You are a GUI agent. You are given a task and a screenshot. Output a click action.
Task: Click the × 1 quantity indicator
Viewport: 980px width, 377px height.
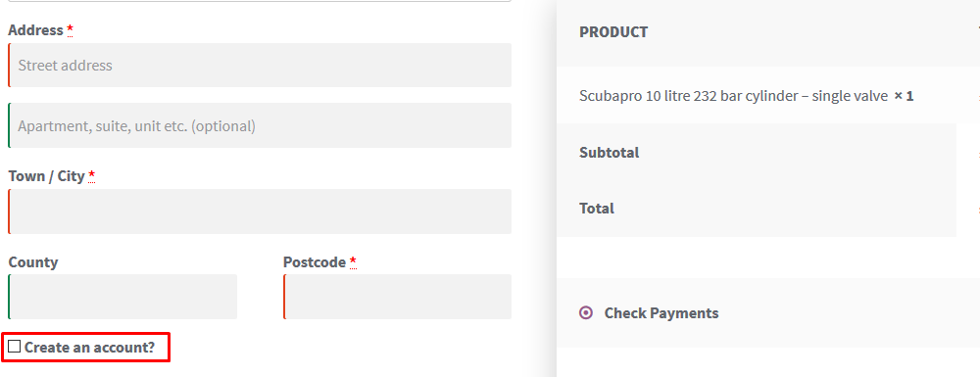click(904, 96)
